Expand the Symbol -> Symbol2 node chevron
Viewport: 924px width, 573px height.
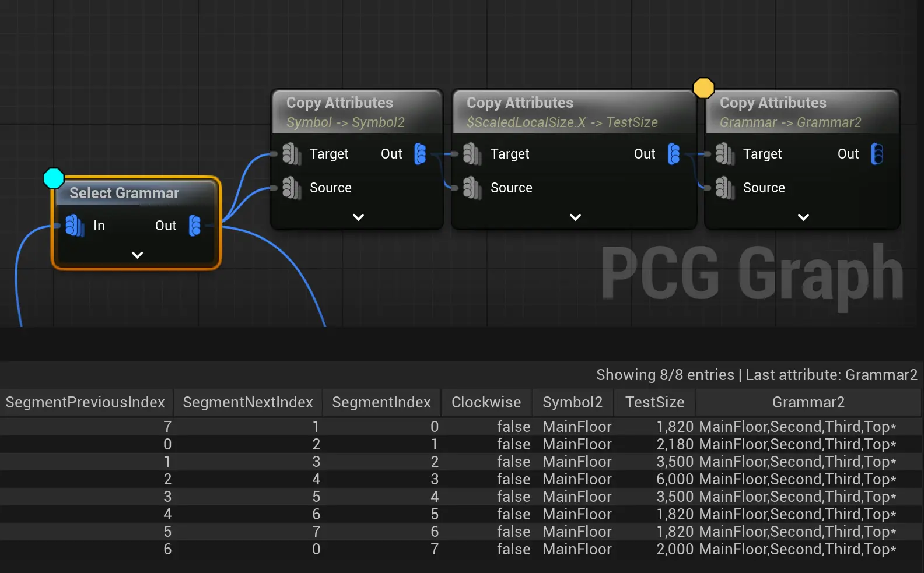tap(358, 217)
